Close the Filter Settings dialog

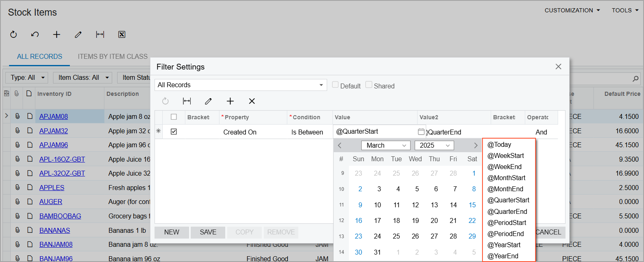click(558, 67)
